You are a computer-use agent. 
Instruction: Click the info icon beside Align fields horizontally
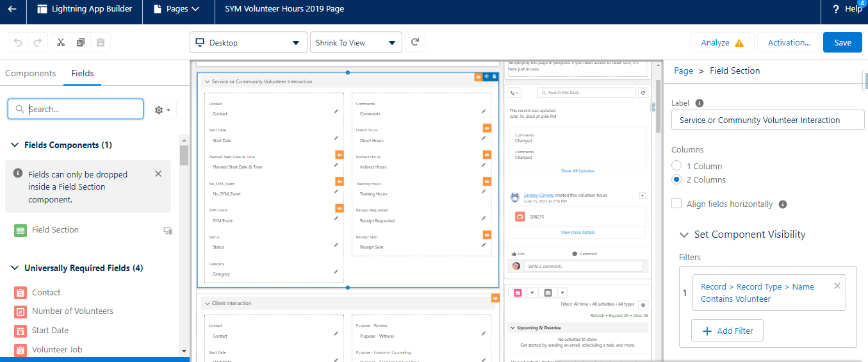pos(782,204)
